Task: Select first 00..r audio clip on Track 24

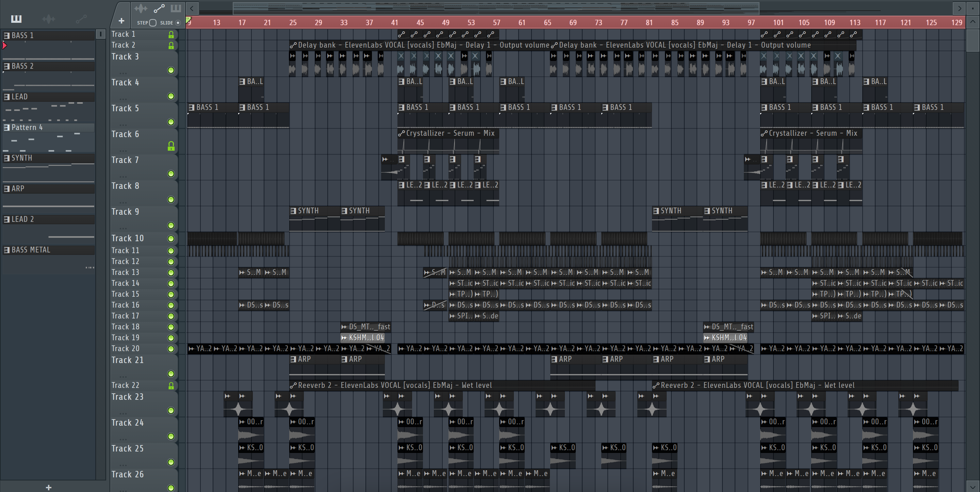Action: point(251,430)
